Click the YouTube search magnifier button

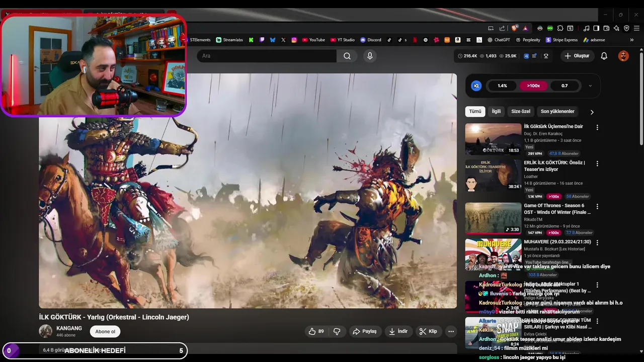click(347, 56)
